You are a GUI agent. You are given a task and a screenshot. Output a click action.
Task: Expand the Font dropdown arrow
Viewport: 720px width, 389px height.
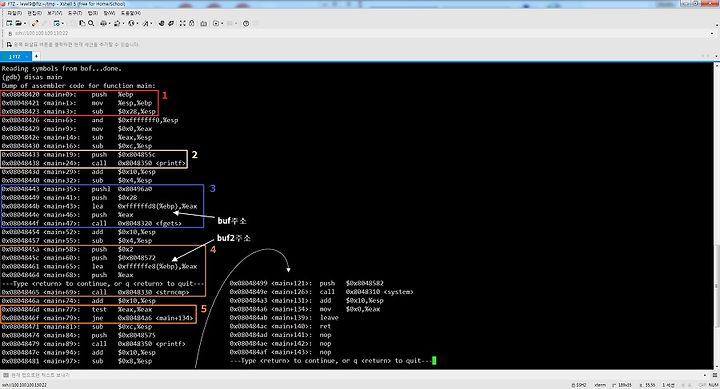click(x=151, y=23)
